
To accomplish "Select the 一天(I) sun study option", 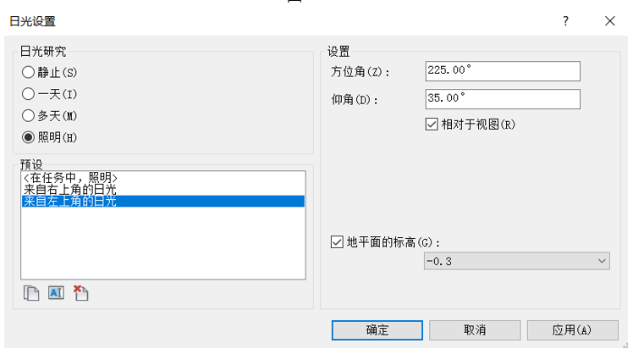I will pos(29,94).
